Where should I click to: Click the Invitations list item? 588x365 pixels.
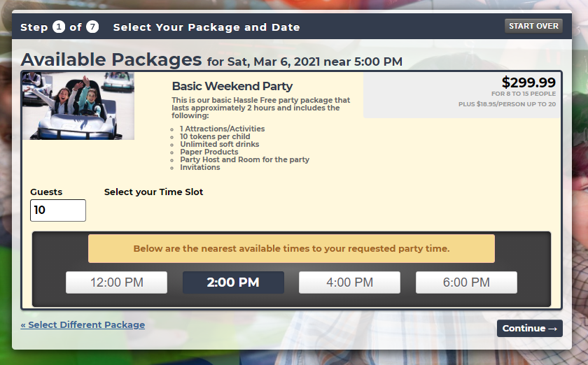pyautogui.click(x=200, y=168)
